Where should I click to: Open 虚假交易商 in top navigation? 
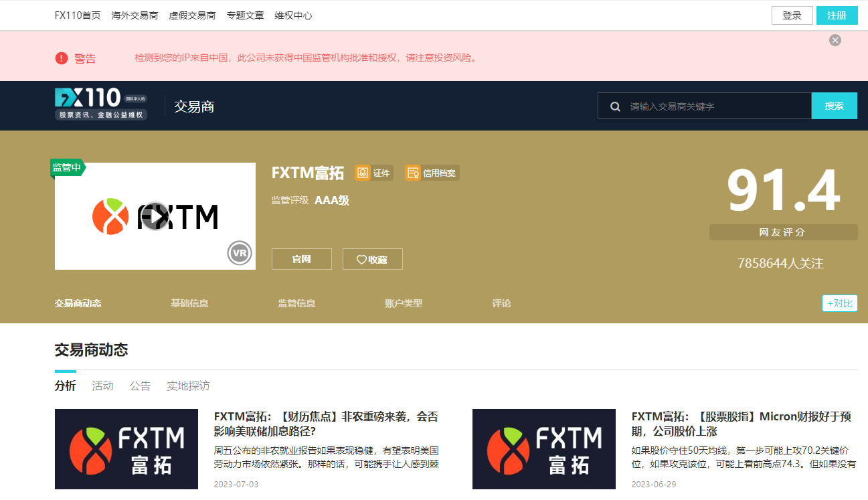(193, 15)
